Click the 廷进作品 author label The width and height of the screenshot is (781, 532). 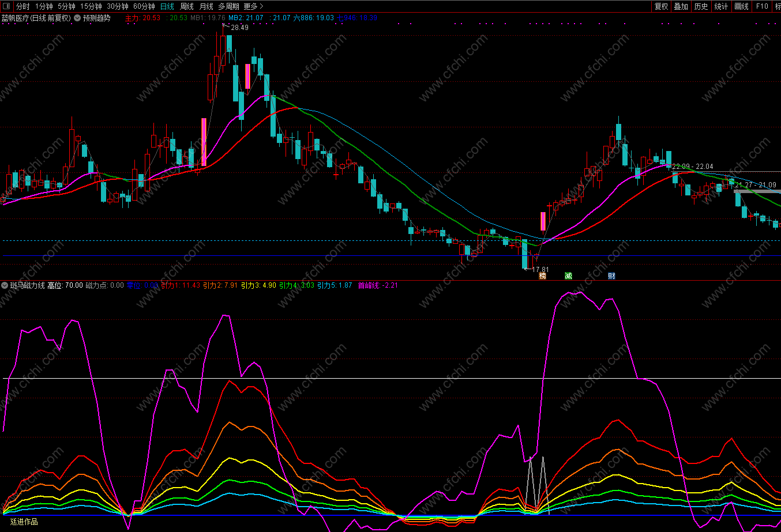24,522
